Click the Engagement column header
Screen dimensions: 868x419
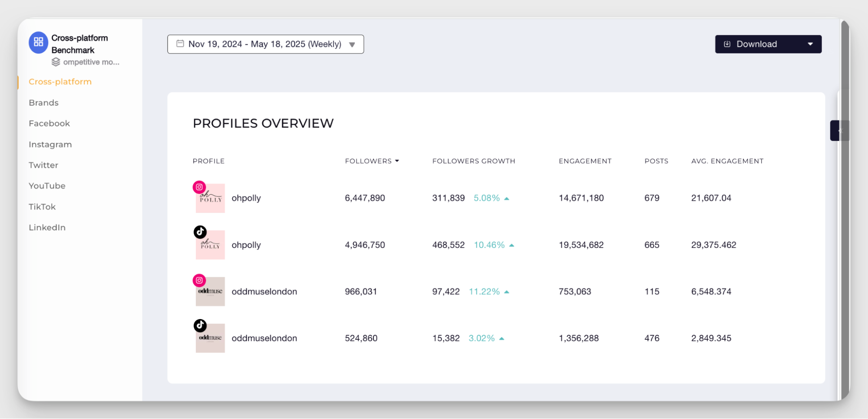coord(585,161)
